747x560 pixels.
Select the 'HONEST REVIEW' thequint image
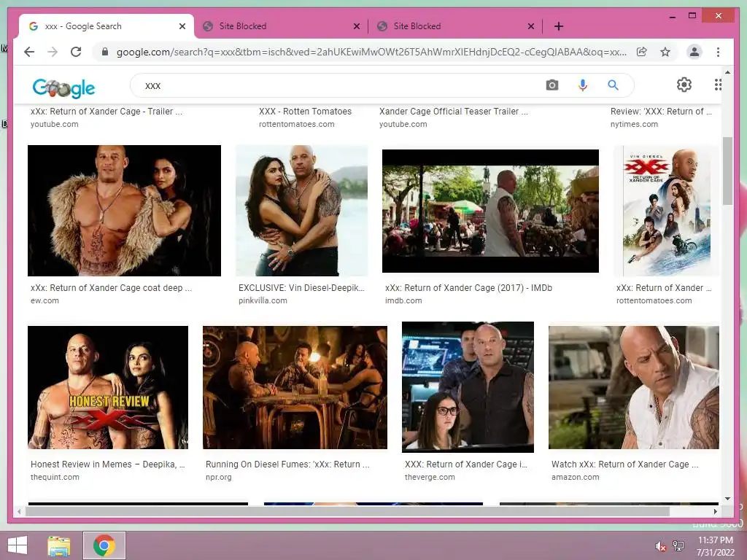(x=108, y=388)
